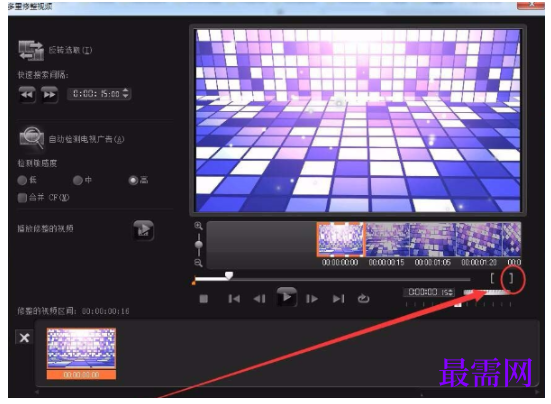
Task: Close the multi-trim video dialog
Action: click(530, 5)
